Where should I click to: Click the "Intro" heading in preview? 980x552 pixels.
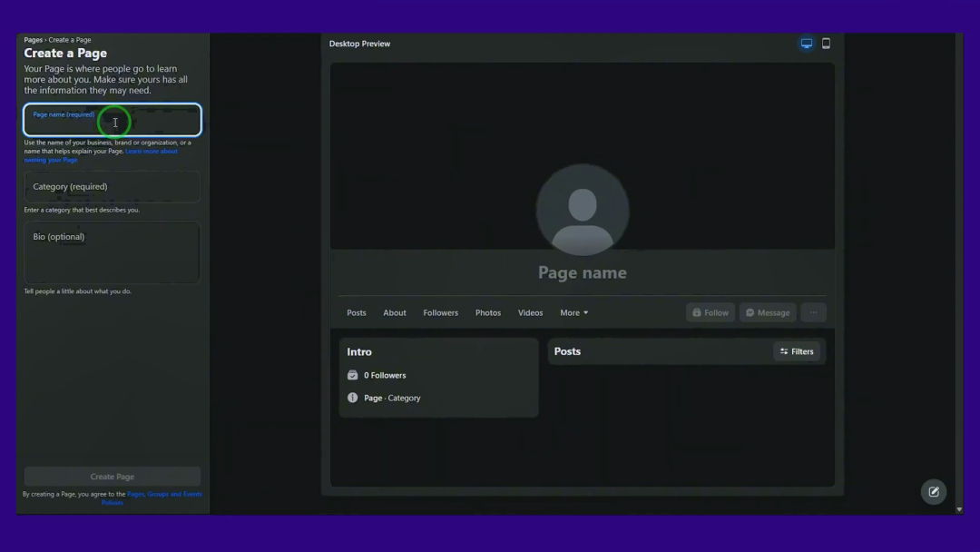click(x=359, y=352)
